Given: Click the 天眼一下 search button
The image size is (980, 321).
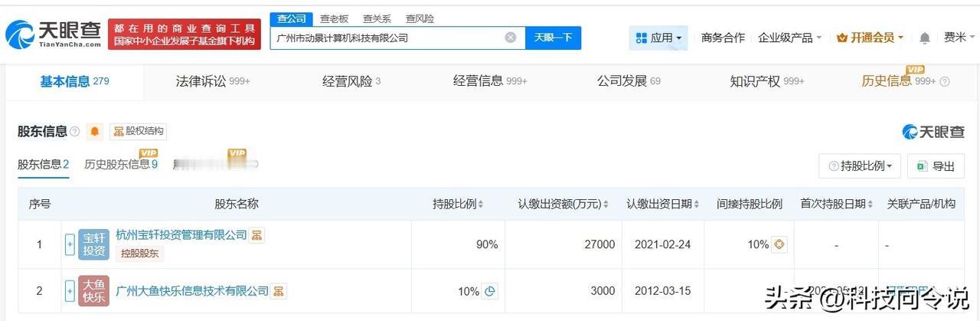Looking at the screenshot, I should click(553, 38).
